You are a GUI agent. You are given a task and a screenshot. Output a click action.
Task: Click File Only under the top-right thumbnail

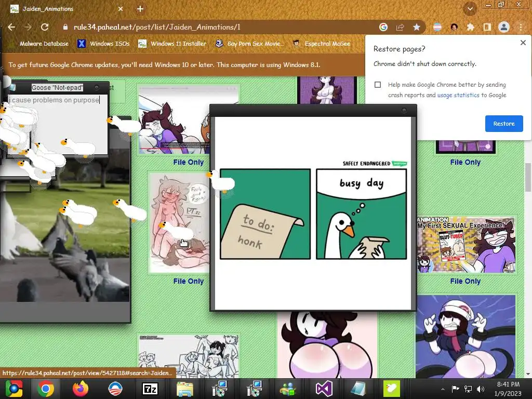[465, 162]
